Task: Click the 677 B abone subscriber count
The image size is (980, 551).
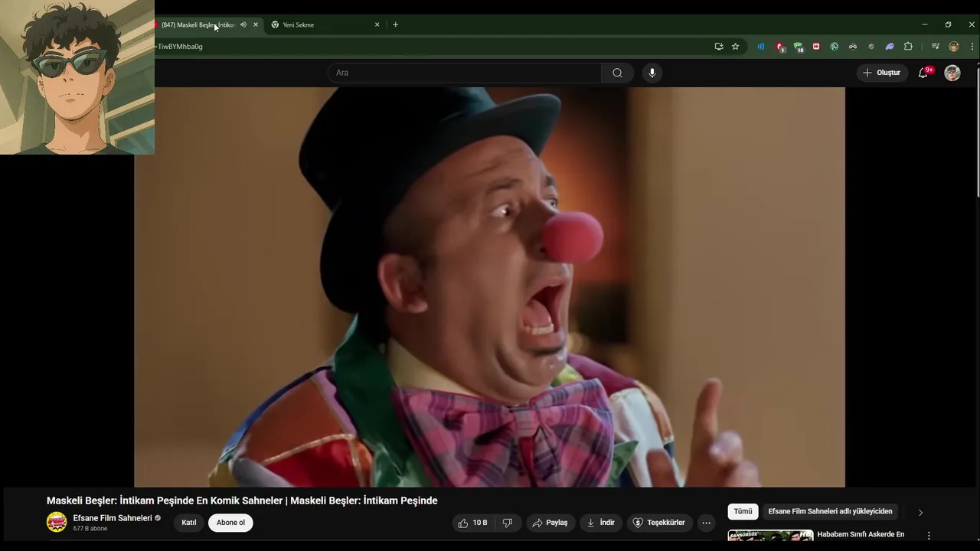Action: coord(90,529)
